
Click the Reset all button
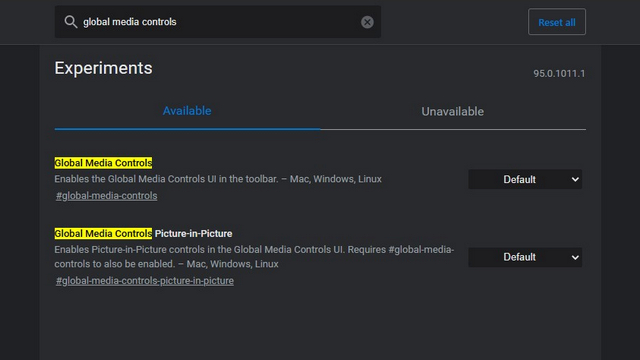pyautogui.click(x=557, y=22)
